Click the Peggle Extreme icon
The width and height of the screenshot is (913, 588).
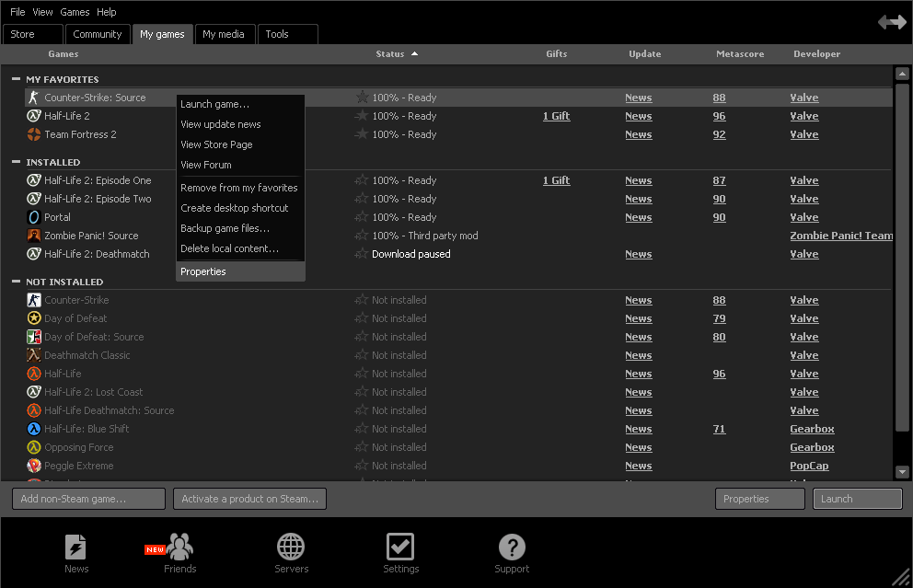34,466
